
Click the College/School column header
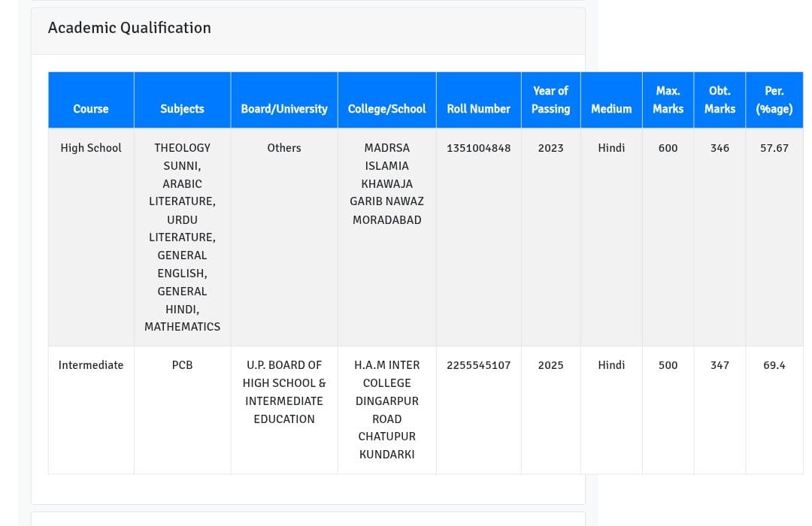[x=387, y=100]
